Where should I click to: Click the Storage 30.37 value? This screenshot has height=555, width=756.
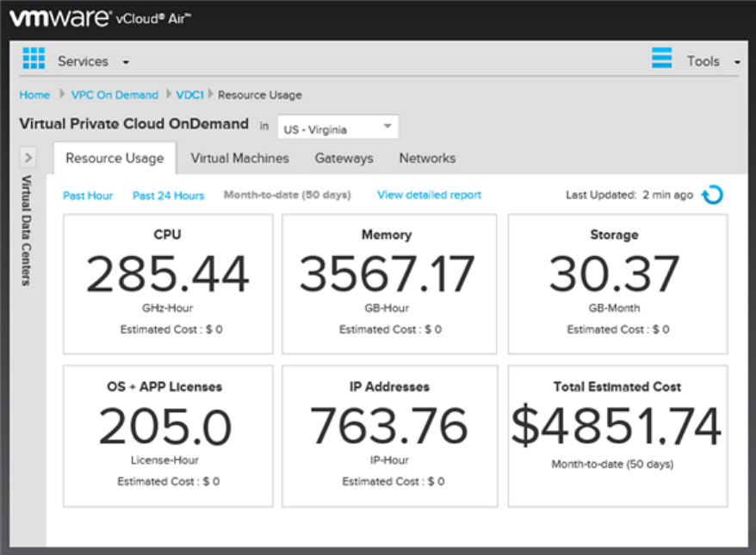pyautogui.click(x=614, y=274)
